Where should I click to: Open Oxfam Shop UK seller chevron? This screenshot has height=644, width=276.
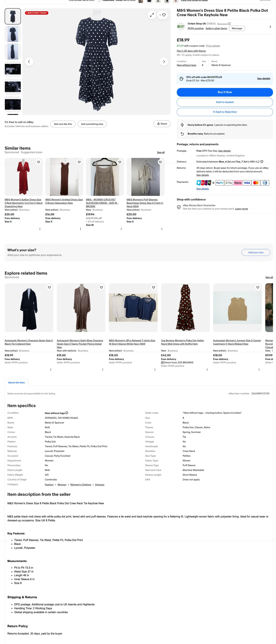coord(270,26)
